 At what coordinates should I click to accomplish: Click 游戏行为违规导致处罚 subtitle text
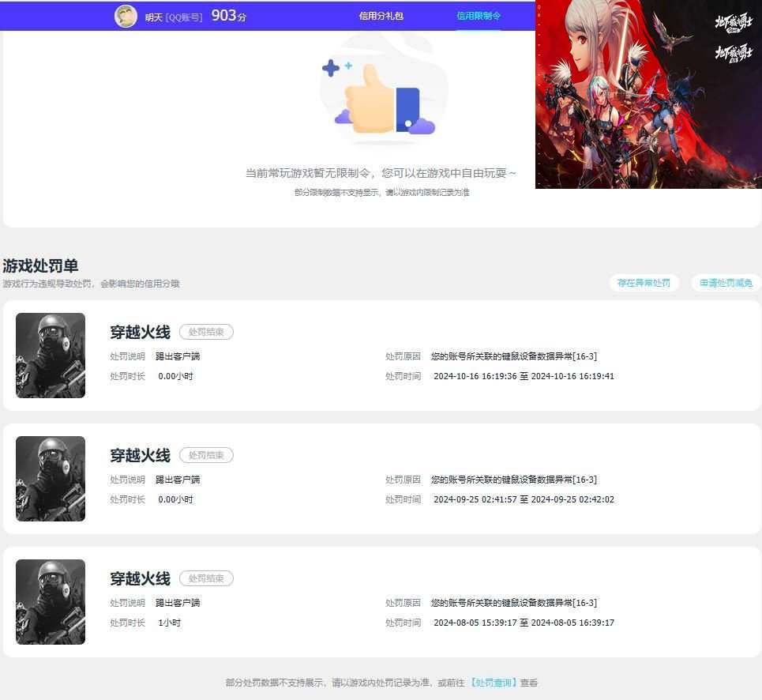point(91,284)
